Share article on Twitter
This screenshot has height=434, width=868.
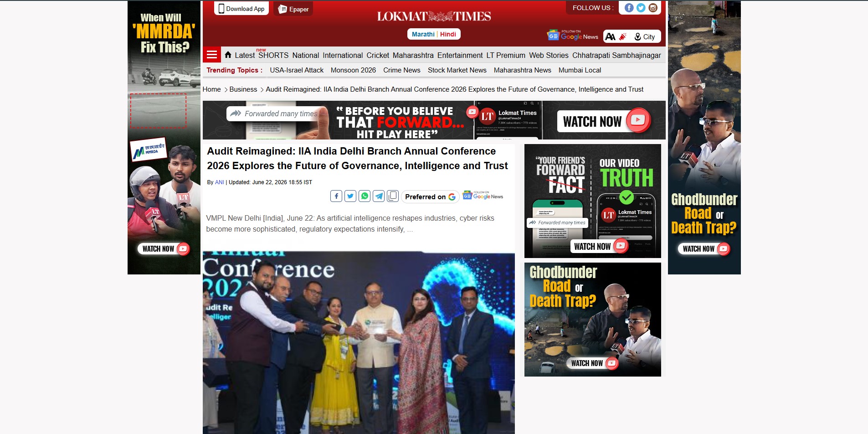click(x=350, y=196)
